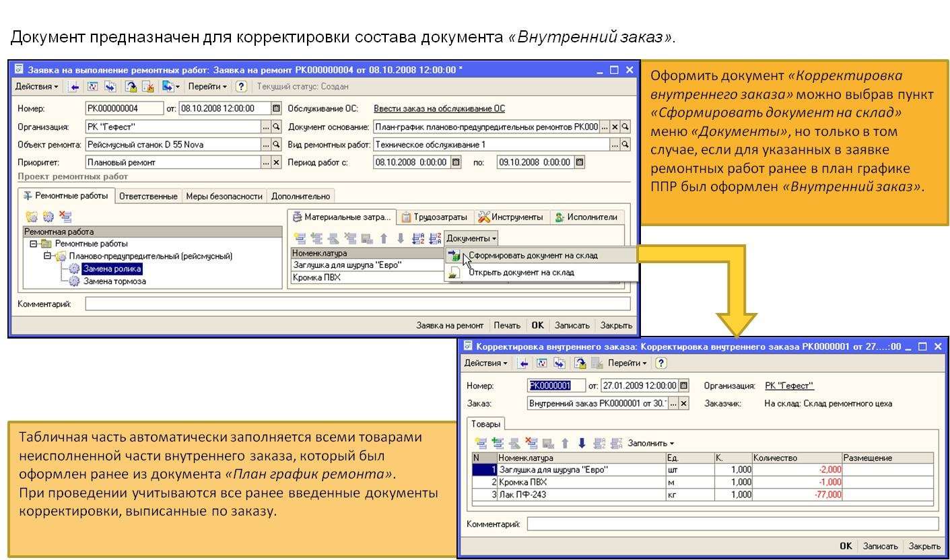Click Закрыть in Заявка на ремонт window
This screenshot has width=950, height=560.
tap(616, 325)
